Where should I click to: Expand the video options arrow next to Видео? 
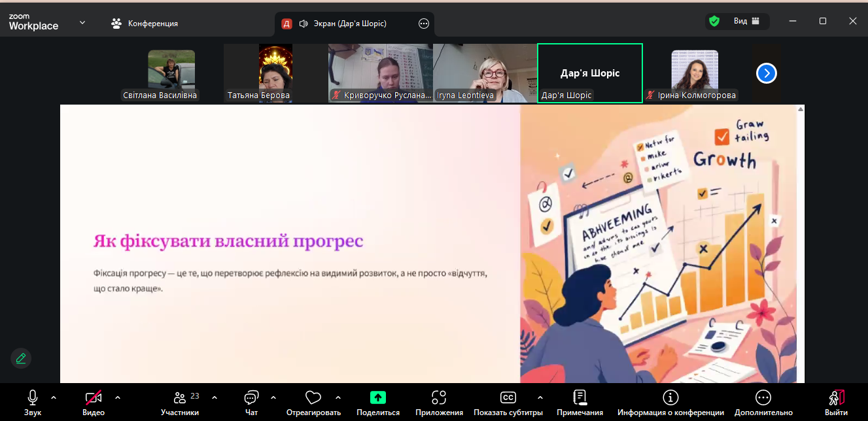coord(118,397)
